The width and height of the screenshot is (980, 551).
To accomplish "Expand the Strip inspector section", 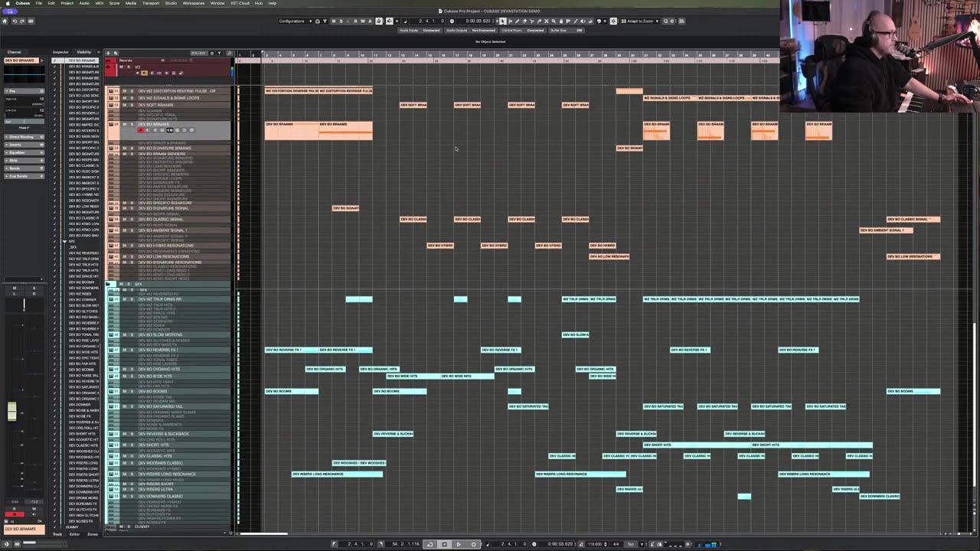I will click(x=24, y=161).
